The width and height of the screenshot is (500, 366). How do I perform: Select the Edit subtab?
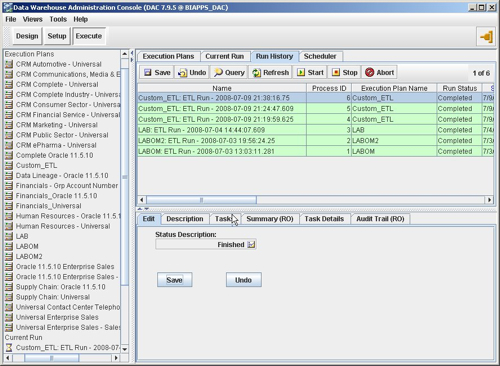click(149, 219)
